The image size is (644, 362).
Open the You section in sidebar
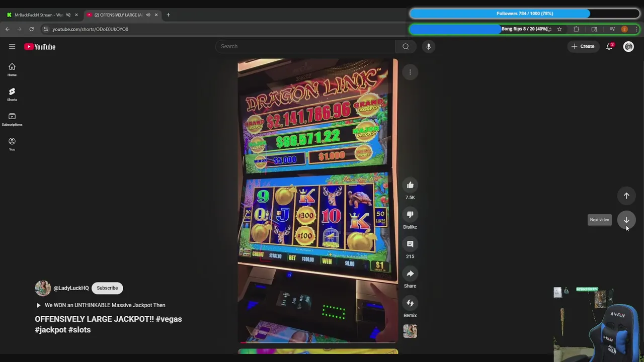[x=12, y=144]
